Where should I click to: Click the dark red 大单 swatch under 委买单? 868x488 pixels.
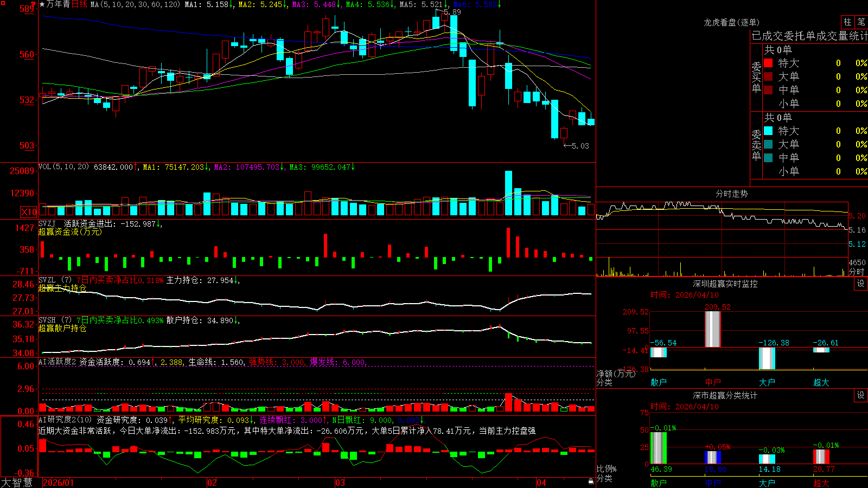click(x=768, y=76)
